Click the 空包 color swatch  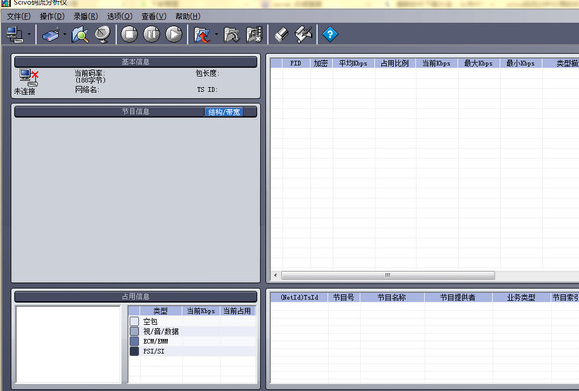pyautogui.click(x=134, y=321)
